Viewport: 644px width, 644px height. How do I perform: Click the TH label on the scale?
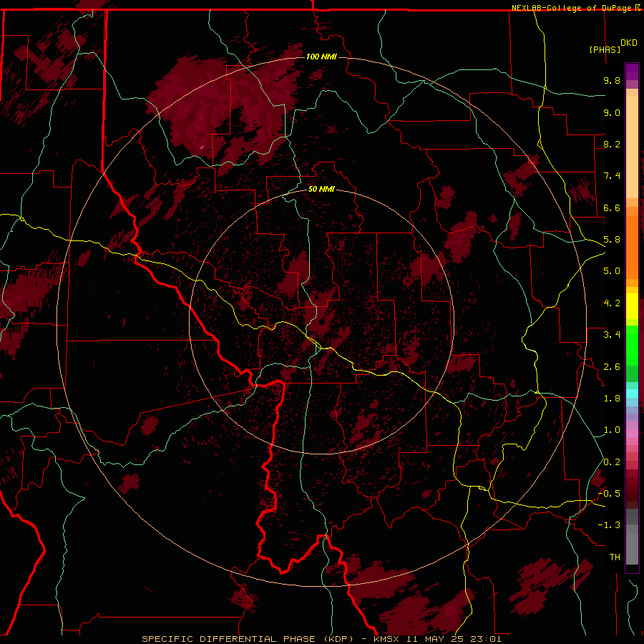click(615, 557)
